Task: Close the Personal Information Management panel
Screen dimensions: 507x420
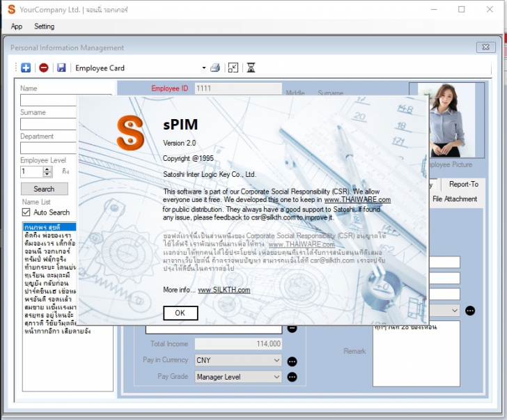Action: pos(485,47)
